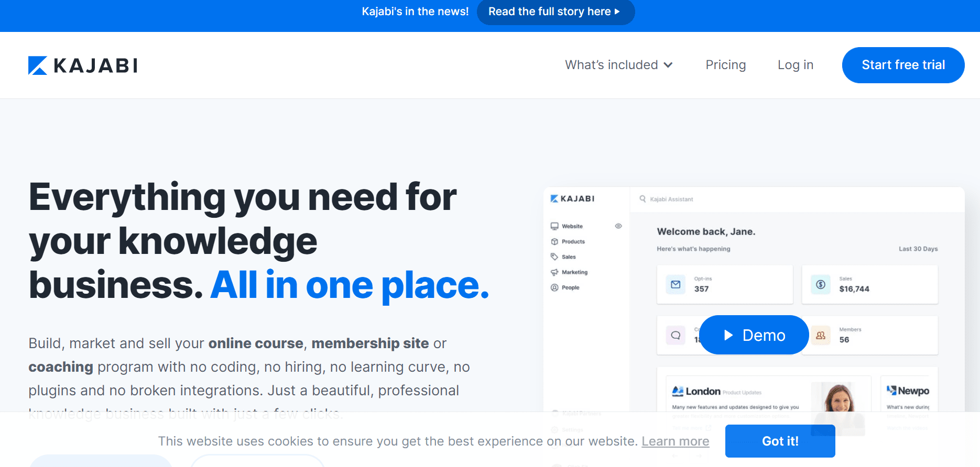
Task: Open the Marketing megaphone icon
Action: (x=554, y=272)
